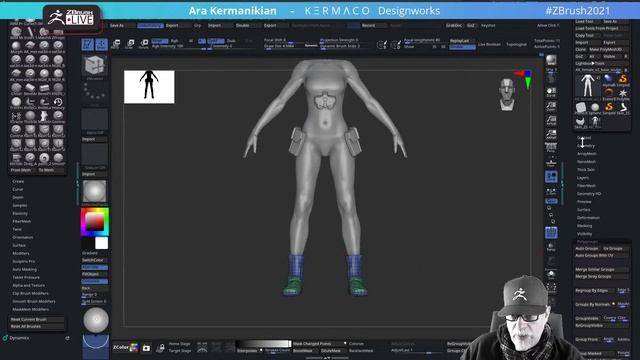Click the Scroll canvas icon
This screenshot has width=640, height=360.
pos(551,92)
